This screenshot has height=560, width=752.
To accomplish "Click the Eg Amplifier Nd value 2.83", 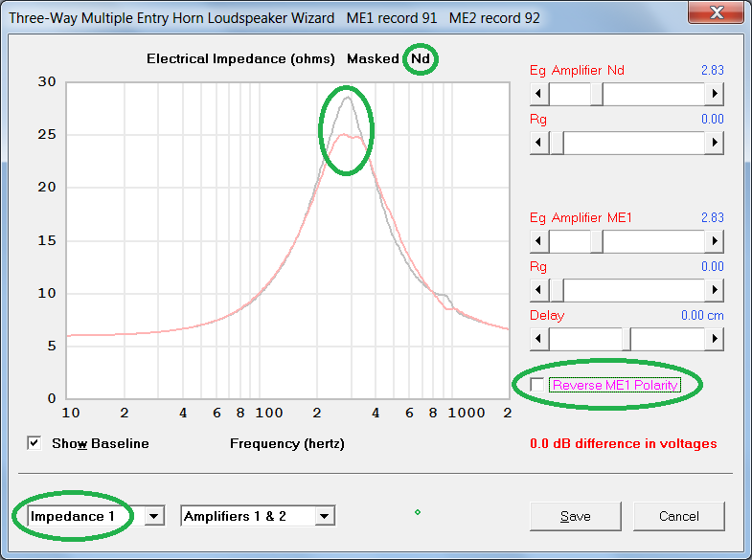I will (712, 70).
